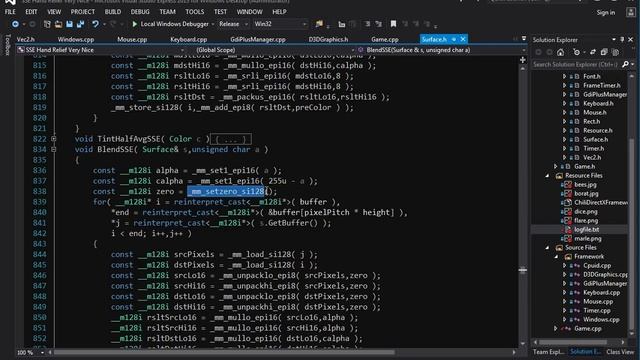Viewport: 640px width, 360px height.
Task: Click the Open File folder icon
Action: click(58, 24)
